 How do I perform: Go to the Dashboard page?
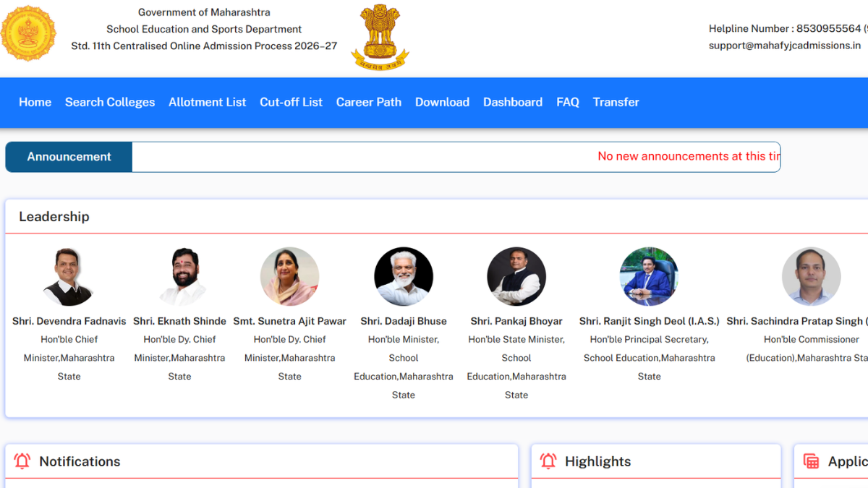click(x=513, y=102)
